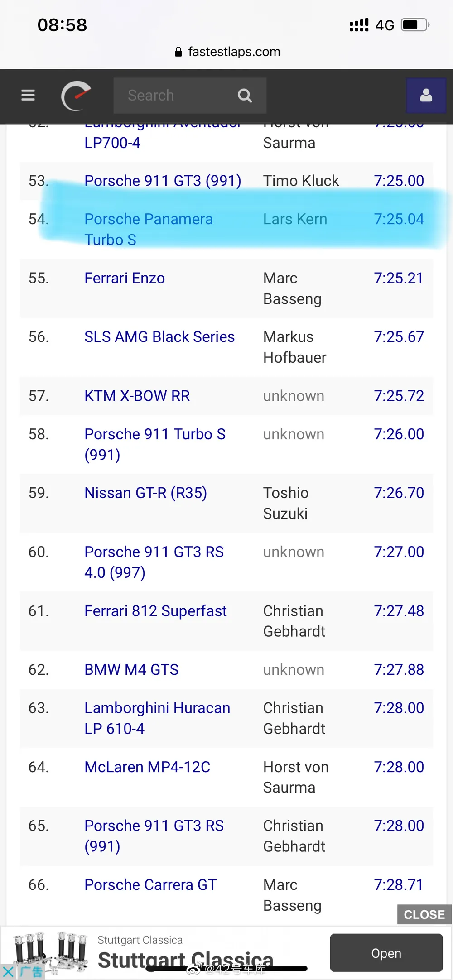Image resolution: width=453 pixels, height=980 pixels.
Task: Click the 7:28.71 Carrera GT lap time
Action: pos(399,885)
